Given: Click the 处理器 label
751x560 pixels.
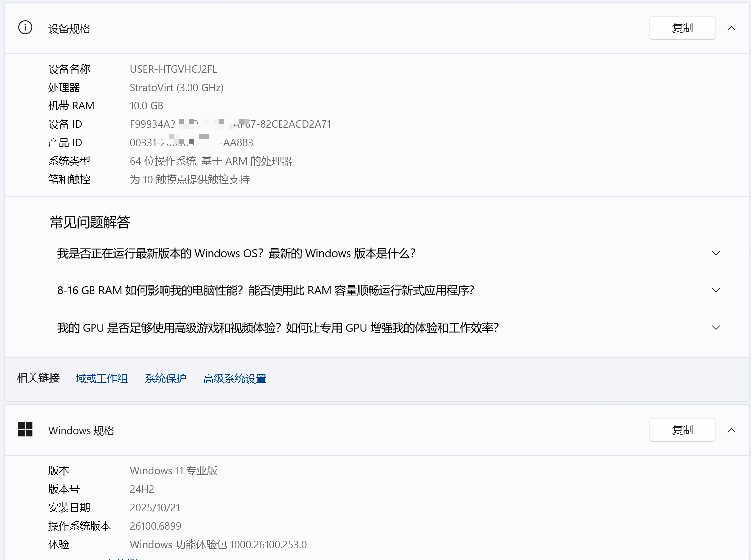Looking at the screenshot, I should (64, 88).
